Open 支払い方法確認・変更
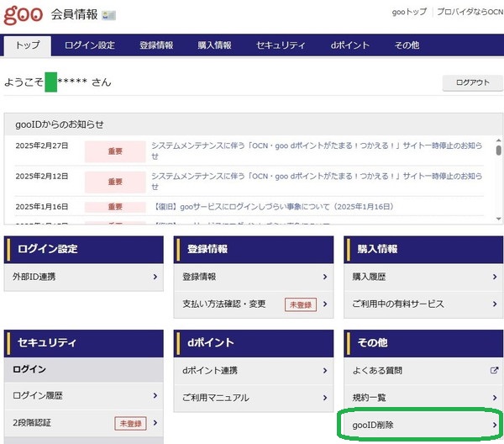The height and width of the screenshot is (444, 504). (x=254, y=304)
